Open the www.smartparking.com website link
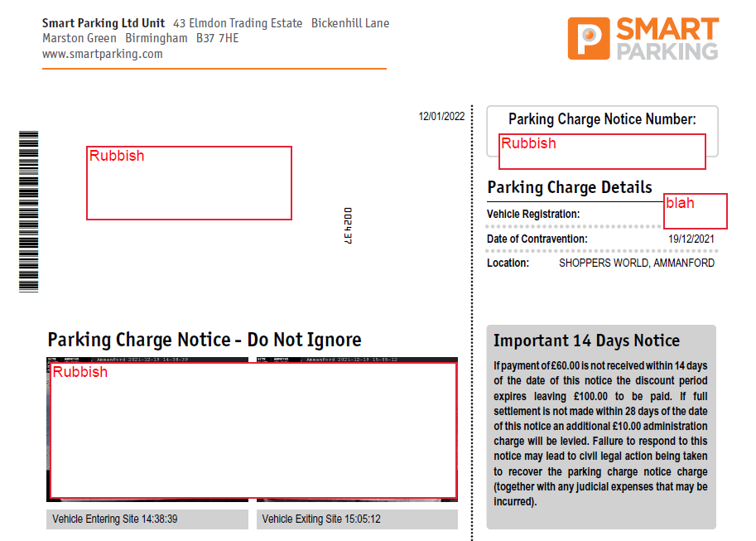 (x=102, y=54)
